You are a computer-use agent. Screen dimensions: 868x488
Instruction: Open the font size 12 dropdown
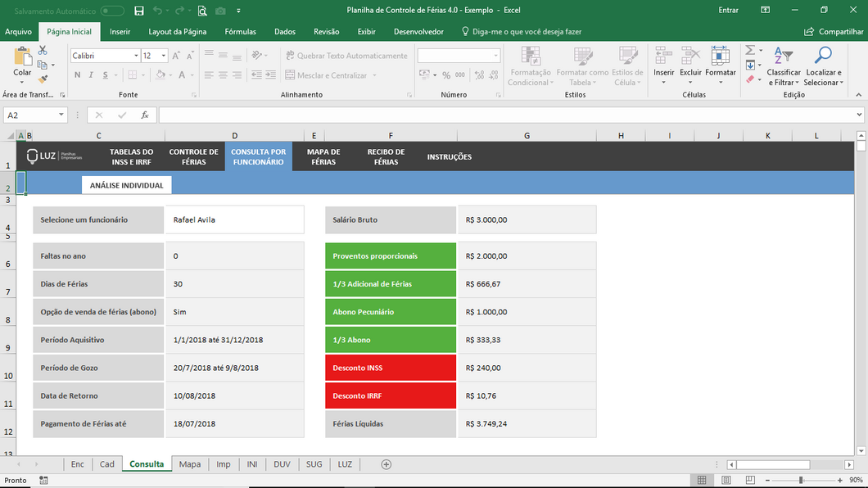point(163,56)
